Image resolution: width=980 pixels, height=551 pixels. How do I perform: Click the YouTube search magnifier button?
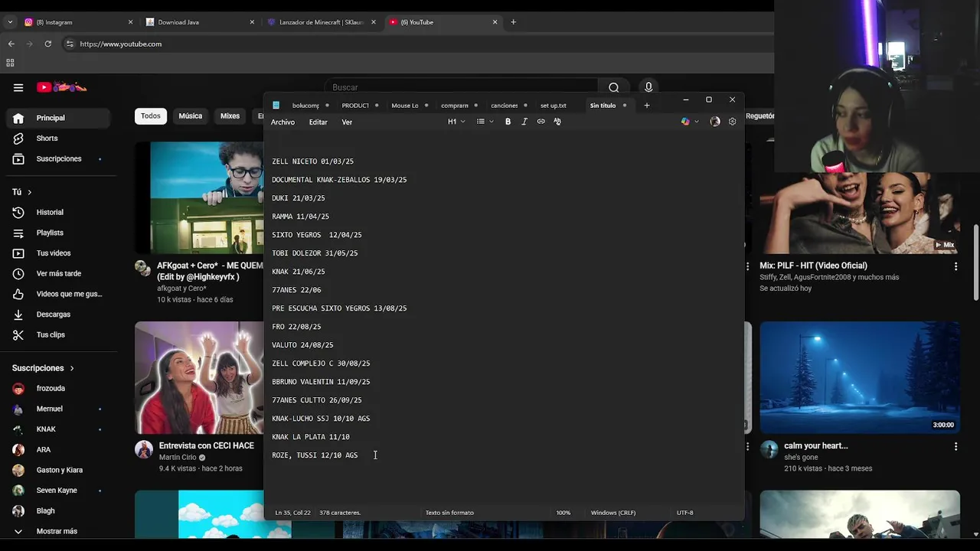[613, 87]
